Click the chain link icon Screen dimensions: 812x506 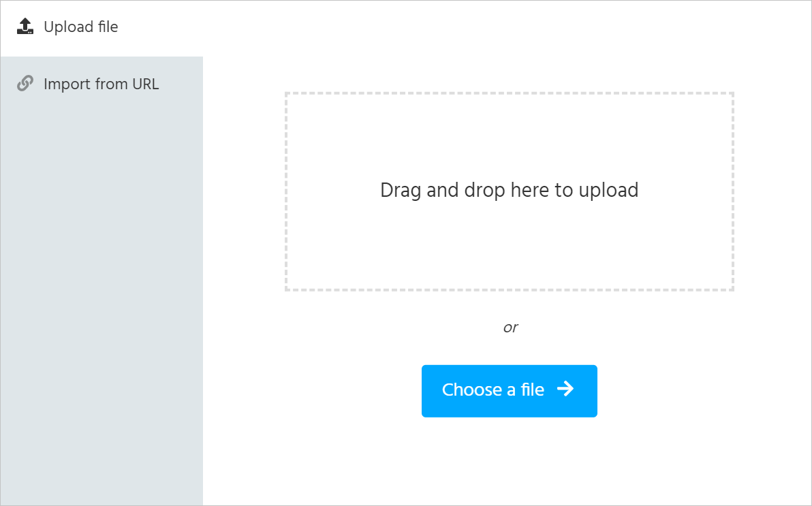click(25, 84)
